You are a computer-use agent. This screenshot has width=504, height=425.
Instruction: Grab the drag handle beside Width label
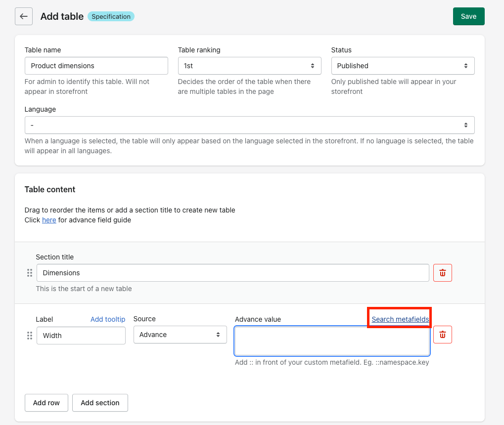pos(29,336)
